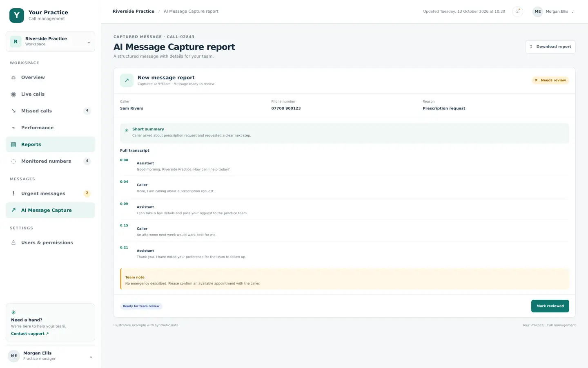Open the Contact support link
Screen dimensions: 588x368
[x=30, y=334]
